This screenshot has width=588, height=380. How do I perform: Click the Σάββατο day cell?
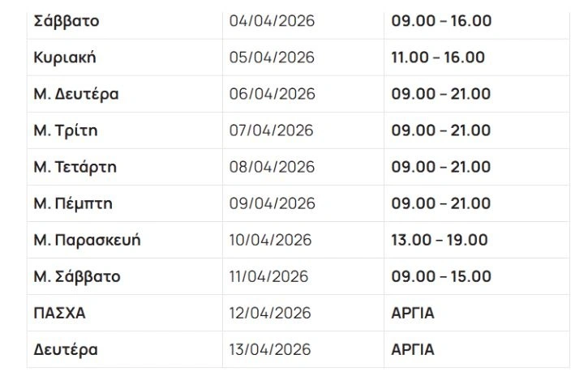67,21
